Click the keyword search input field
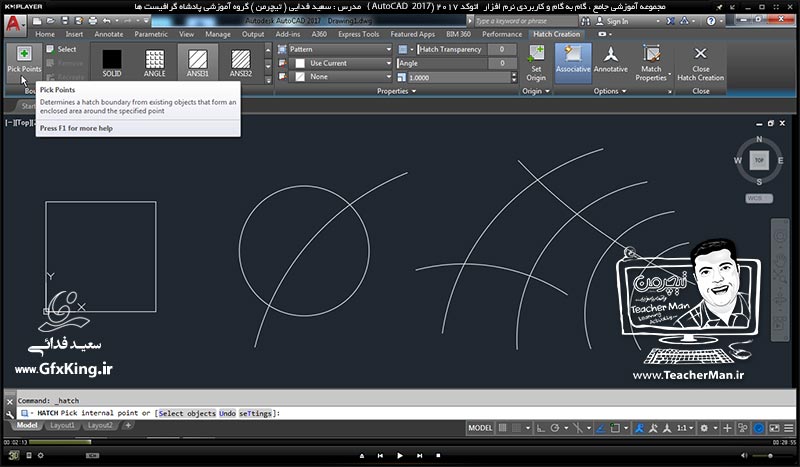 [x=525, y=21]
